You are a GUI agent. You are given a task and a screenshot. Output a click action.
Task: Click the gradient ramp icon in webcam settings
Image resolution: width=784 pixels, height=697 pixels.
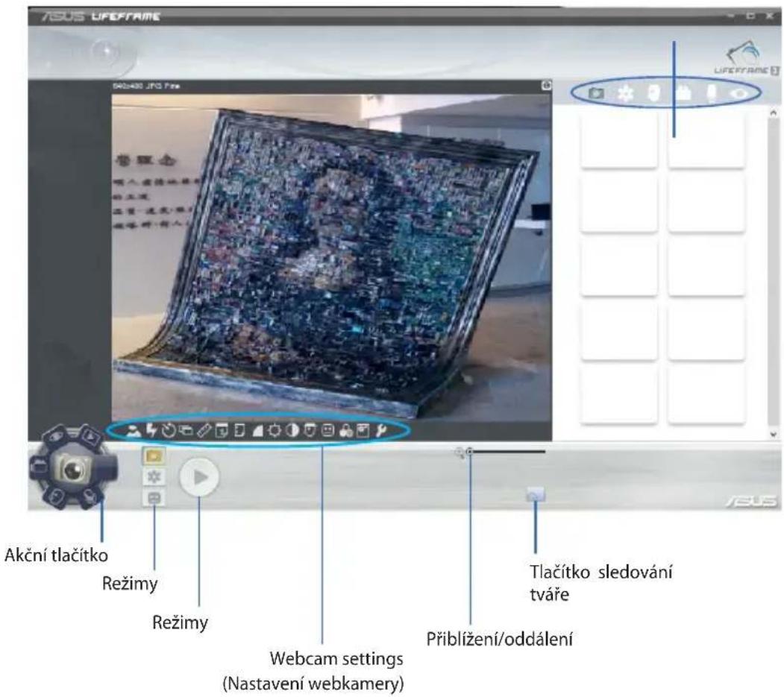257,430
